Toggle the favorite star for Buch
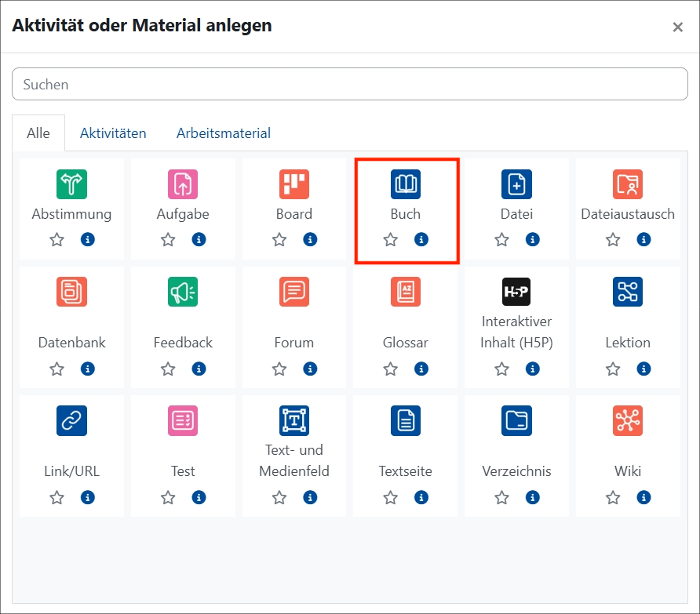The height and width of the screenshot is (614, 700). pyautogui.click(x=390, y=239)
